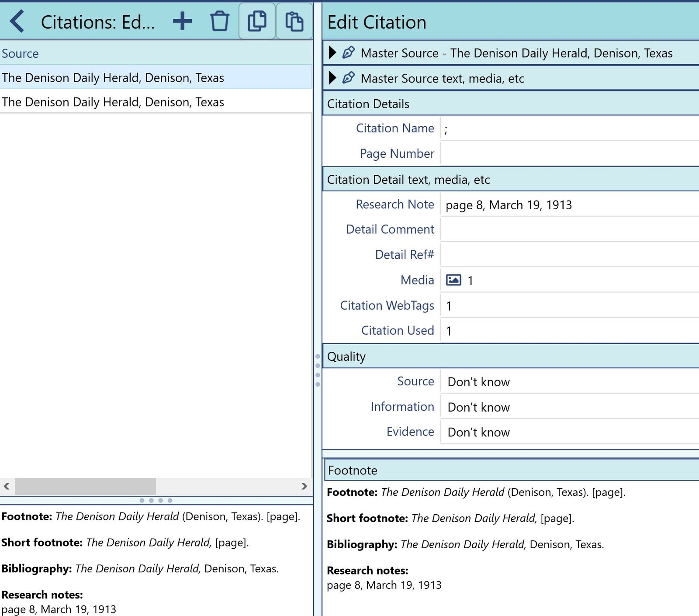699x616 pixels.
Task: Click the Media label
Action: click(x=417, y=280)
